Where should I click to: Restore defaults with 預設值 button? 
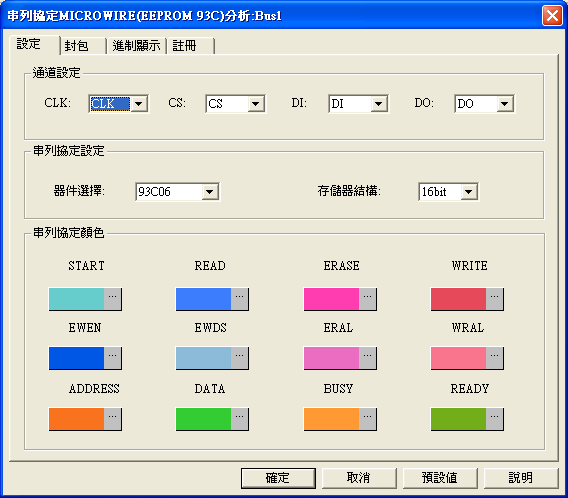coord(440,478)
